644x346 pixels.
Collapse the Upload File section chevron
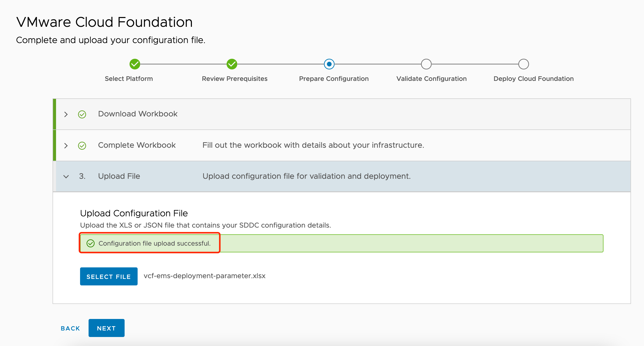(66, 177)
